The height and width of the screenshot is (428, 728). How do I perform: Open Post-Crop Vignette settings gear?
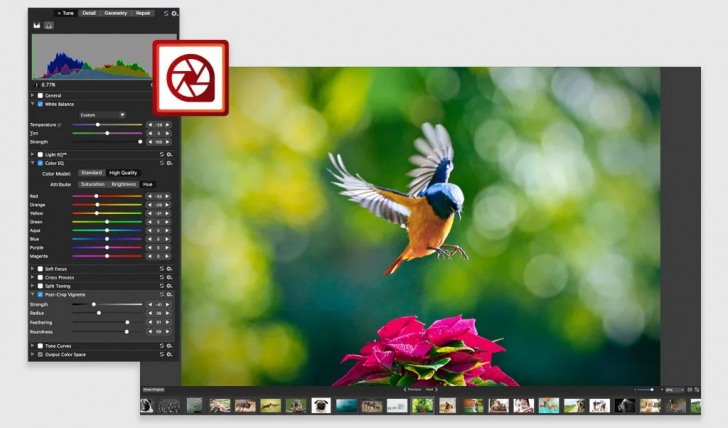[x=169, y=294]
